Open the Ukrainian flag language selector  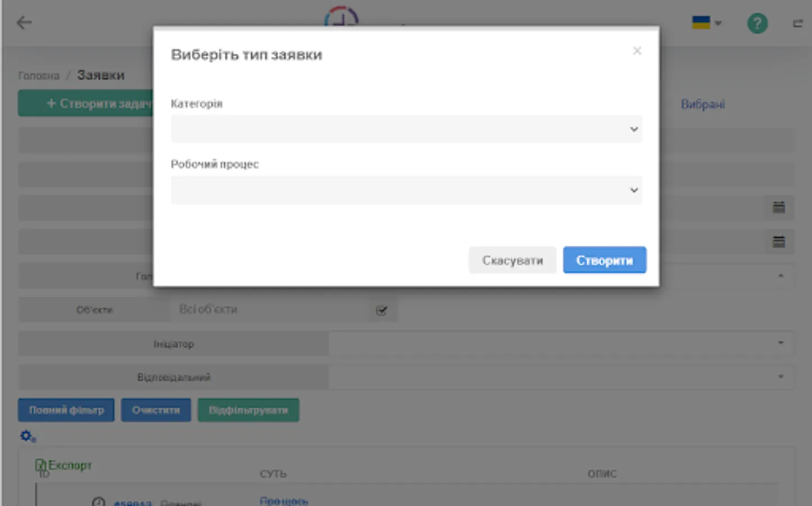[706, 23]
